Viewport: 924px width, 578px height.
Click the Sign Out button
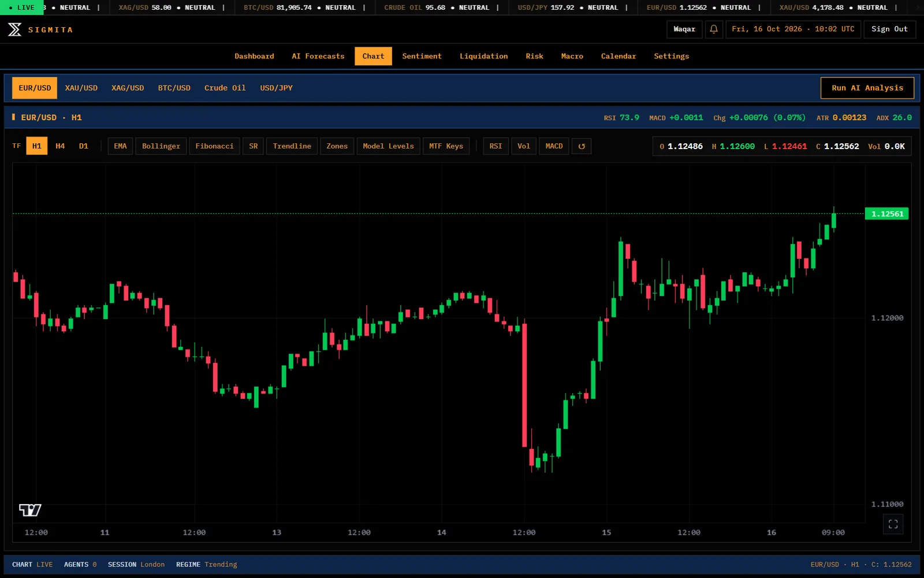[889, 29]
